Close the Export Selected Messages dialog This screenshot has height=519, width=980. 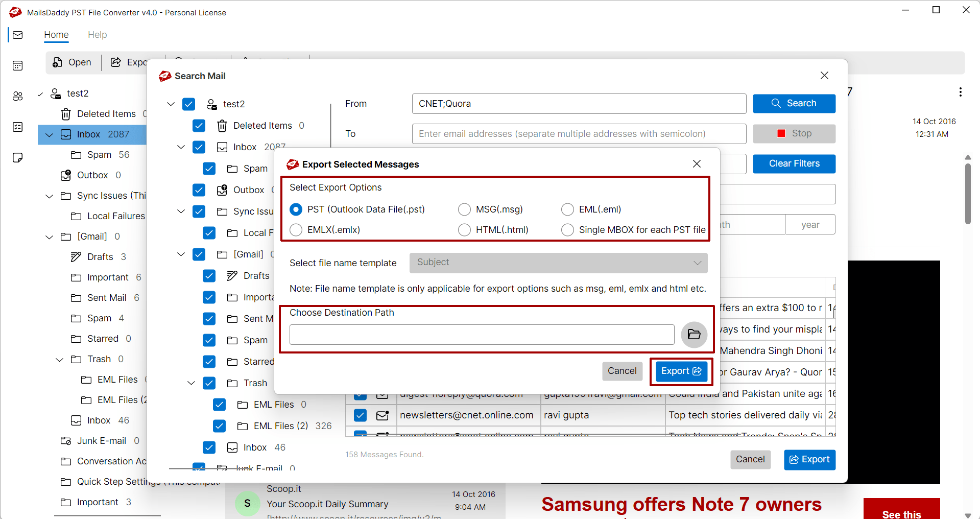coord(697,163)
